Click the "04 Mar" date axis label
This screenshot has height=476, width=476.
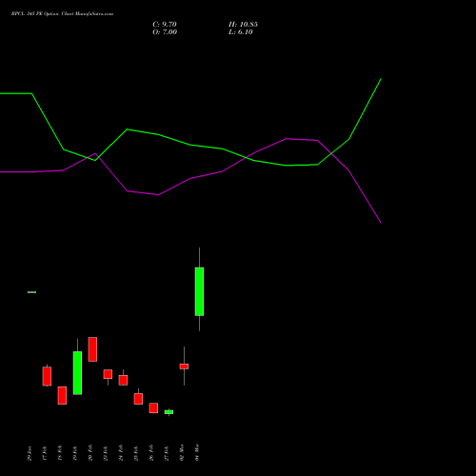(197, 452)
